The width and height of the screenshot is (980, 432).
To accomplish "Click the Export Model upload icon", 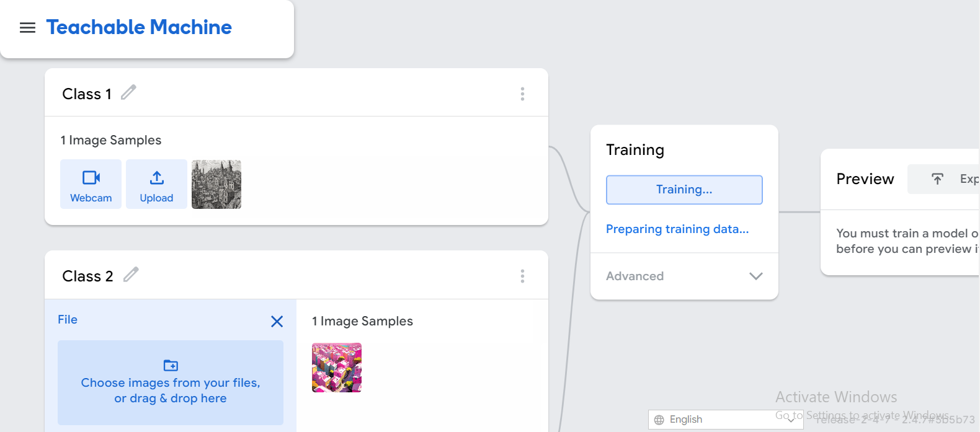I will click(938, 179).
